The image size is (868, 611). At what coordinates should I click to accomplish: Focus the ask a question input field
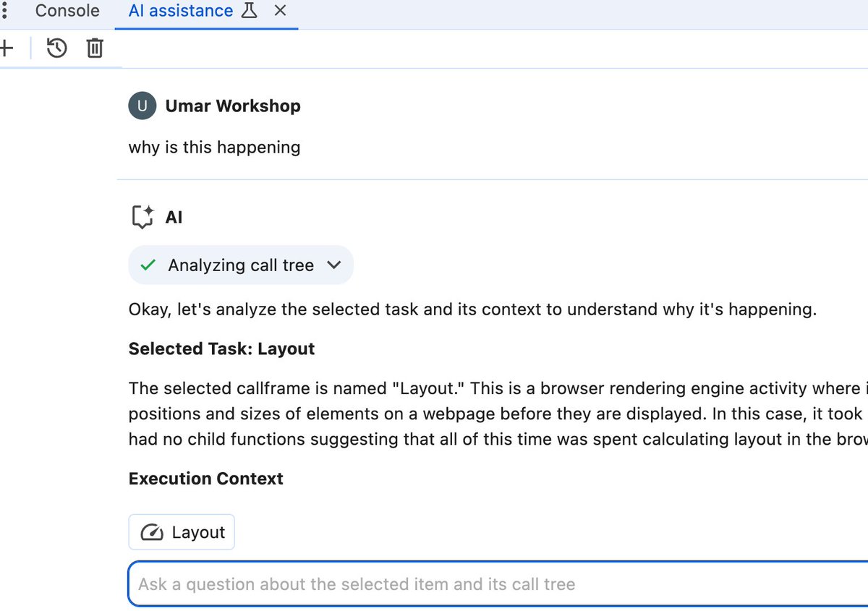pyautogui.click(x=498, y=584)
